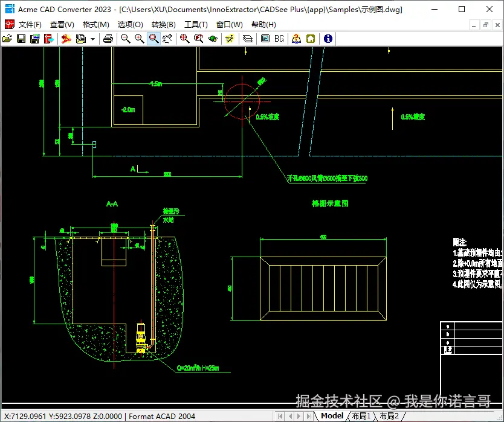The image size is (504, 422).
Task: Open the dropdown arrow beside batch convert
Action: (92, 39)
